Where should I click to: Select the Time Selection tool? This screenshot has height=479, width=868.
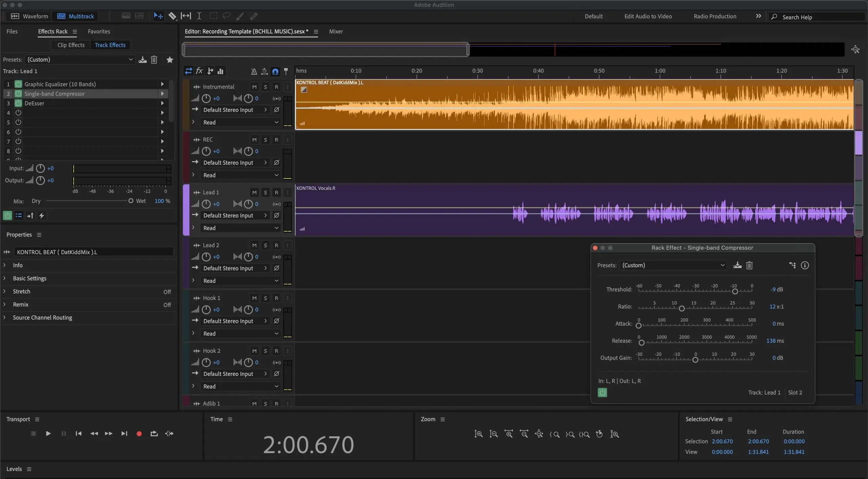(199, 16)
